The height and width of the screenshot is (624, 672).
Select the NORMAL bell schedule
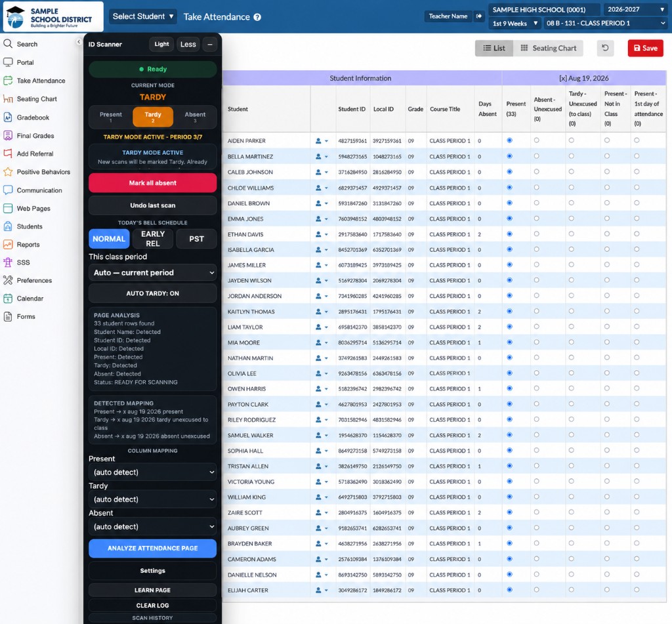(x=109, y=239)
